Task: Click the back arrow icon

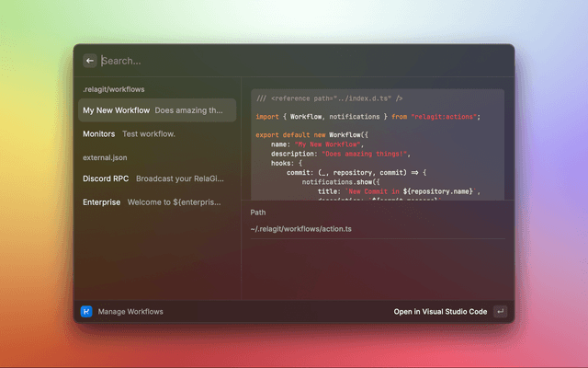Action: 90,61
